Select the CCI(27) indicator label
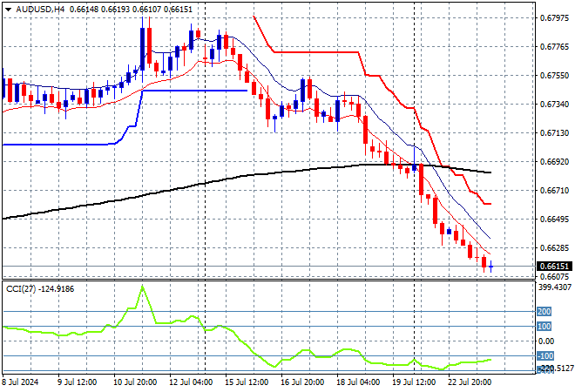The width and height of the screenshot is (575, 392). pyautogui.click(x=21, y=289)
